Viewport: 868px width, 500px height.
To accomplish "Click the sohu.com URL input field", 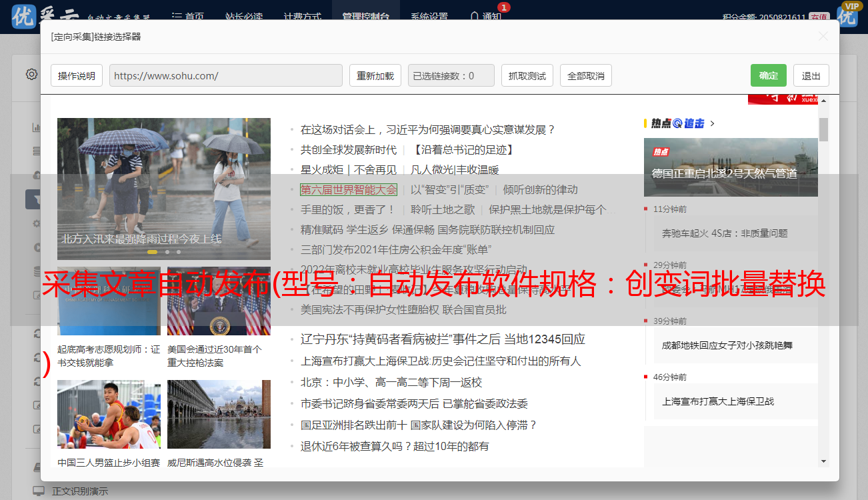I will (225, 75).
